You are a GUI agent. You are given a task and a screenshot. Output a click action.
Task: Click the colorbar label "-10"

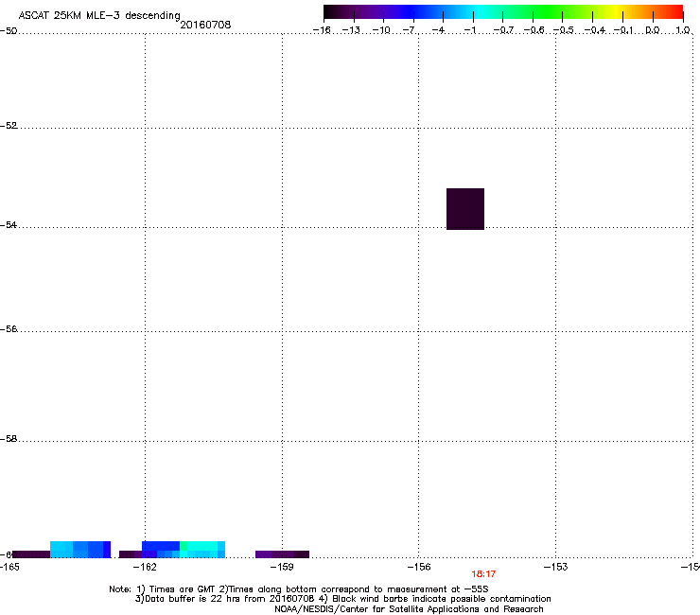click(x=381, y=30)
